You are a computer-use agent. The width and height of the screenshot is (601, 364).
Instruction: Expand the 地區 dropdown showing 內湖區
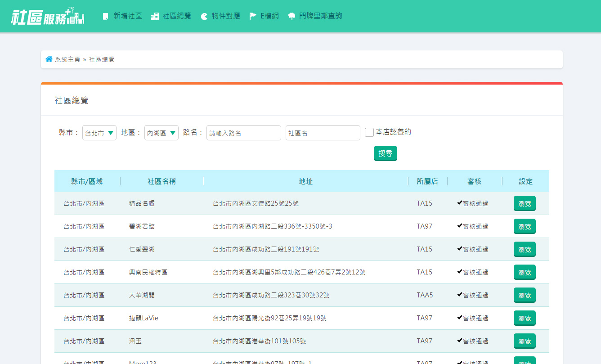coord(161,133)
